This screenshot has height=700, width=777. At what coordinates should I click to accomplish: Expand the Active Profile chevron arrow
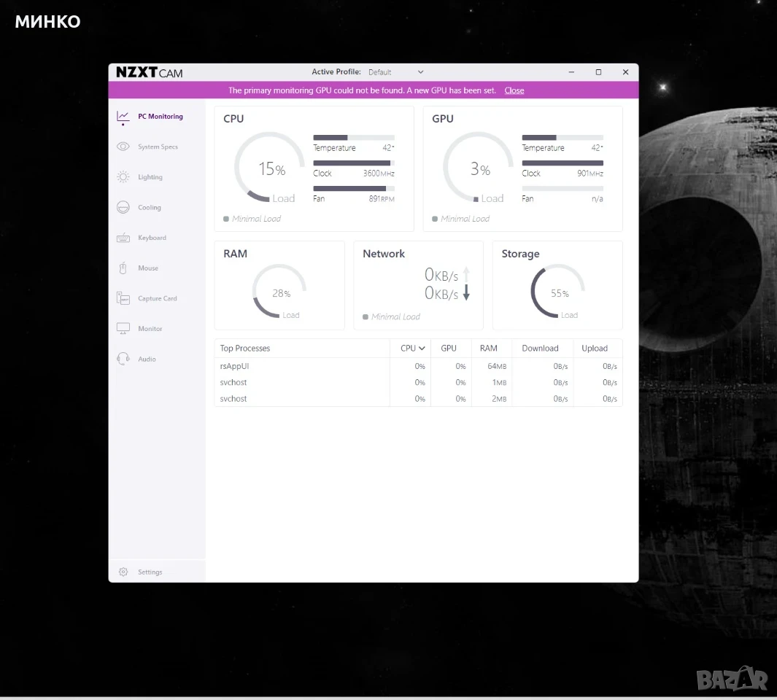click(420, 72)
